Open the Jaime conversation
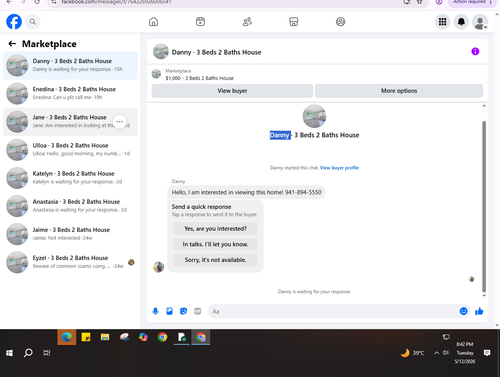500x377 pixels. pyautogui.click(x=70, y=234)
